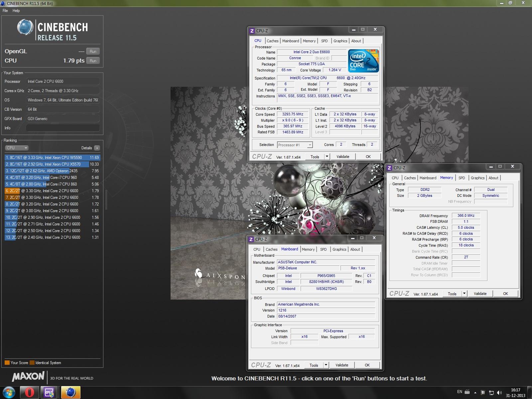Viewport: 532px width, 399px height.
Task: Open network icon in system tray
Action: 491,393
